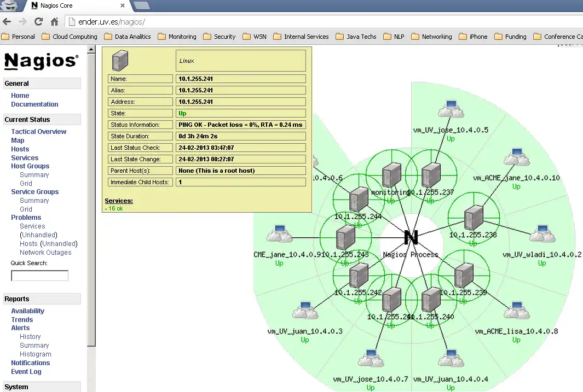Click the 10.1.255.237 server icon
The width and height of the screenshot is (583, 392).
[431, 174]
